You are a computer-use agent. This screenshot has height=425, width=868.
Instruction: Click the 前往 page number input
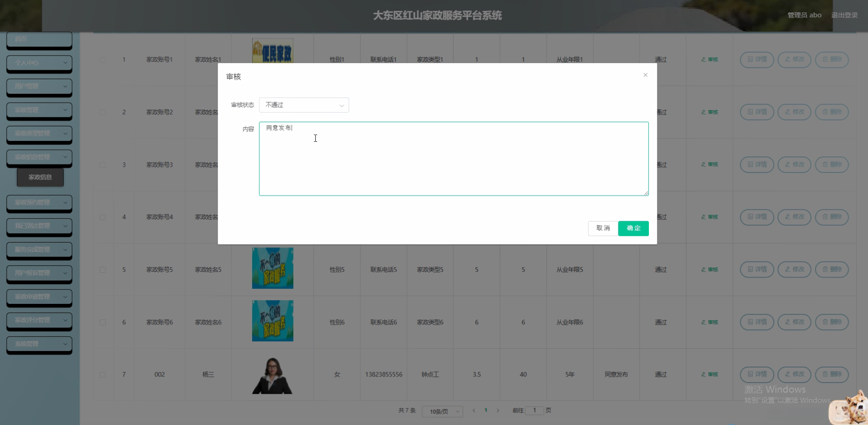(x=534, y=410)
